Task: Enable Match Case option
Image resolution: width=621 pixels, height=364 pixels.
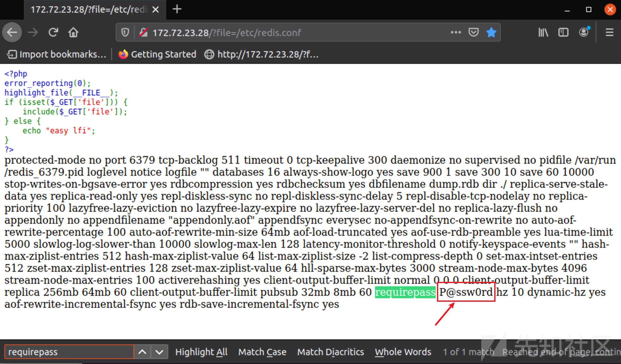Action: tap(262, 352)
